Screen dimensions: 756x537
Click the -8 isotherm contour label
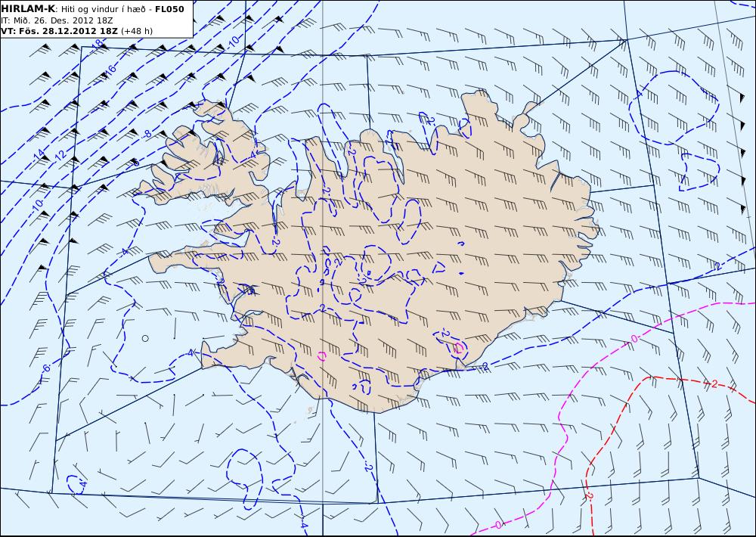point(147,134)
